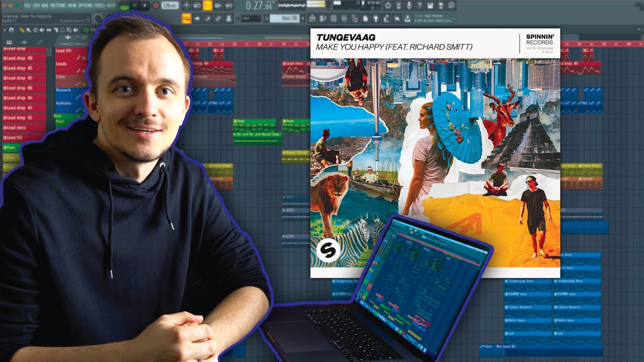Click the save floppy disk icon
This screenshot has width=644, height=362.
coord(430,6)
